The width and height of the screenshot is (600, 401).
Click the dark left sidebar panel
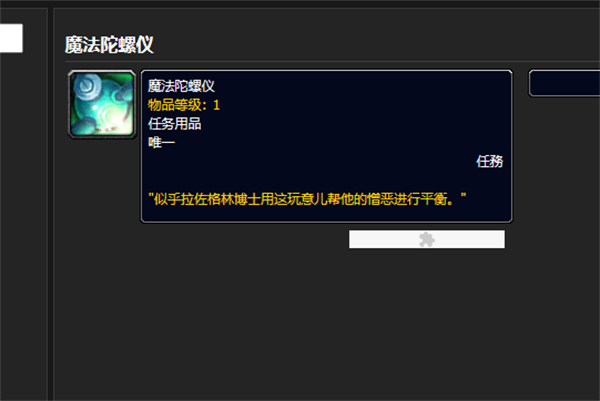point(24,230)
